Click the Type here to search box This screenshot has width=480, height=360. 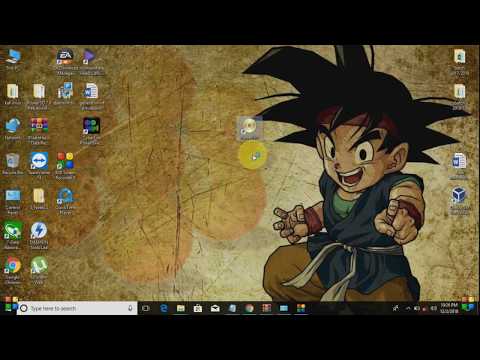pyautogui.click(x=77, y=308)
